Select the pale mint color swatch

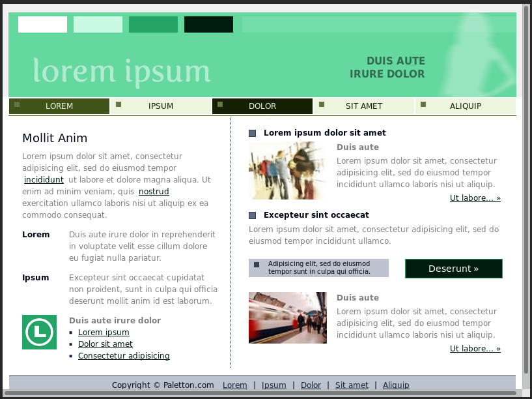click(98, 25)
